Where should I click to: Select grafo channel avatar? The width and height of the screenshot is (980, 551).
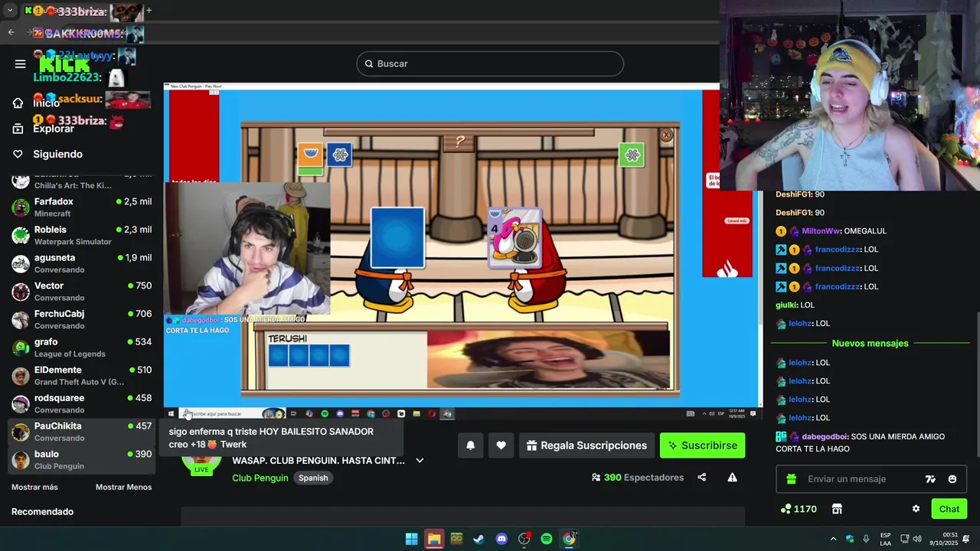click(21, 347)
